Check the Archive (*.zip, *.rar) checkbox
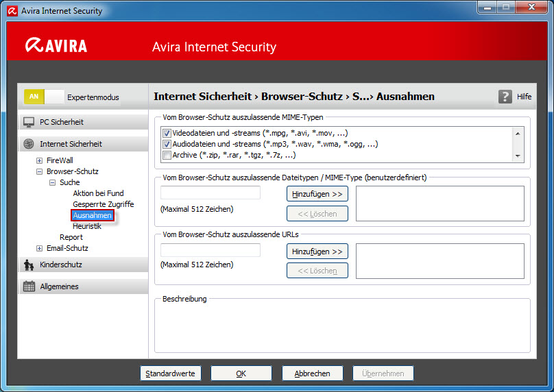The image size is (554, 392). point(167,156)
